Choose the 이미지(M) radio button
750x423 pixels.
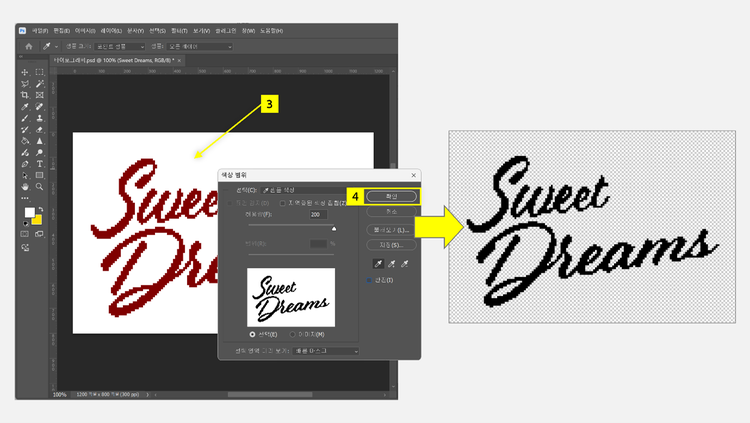[x=292, y=334]
